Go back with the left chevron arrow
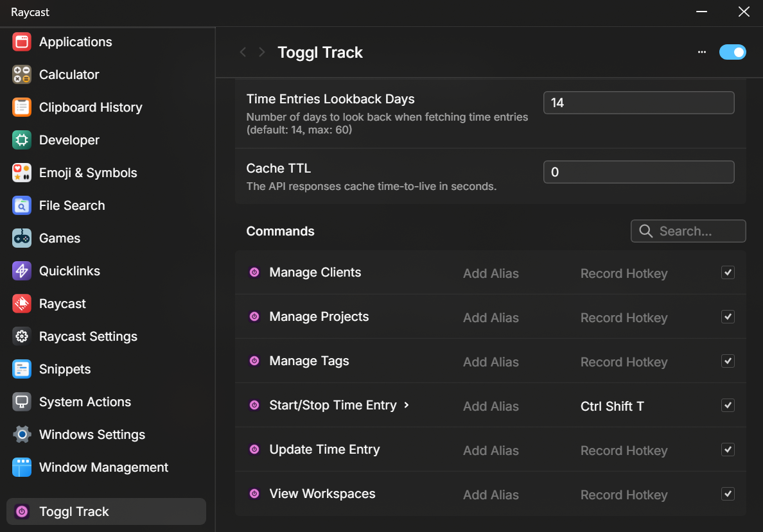 pos(243,52)
